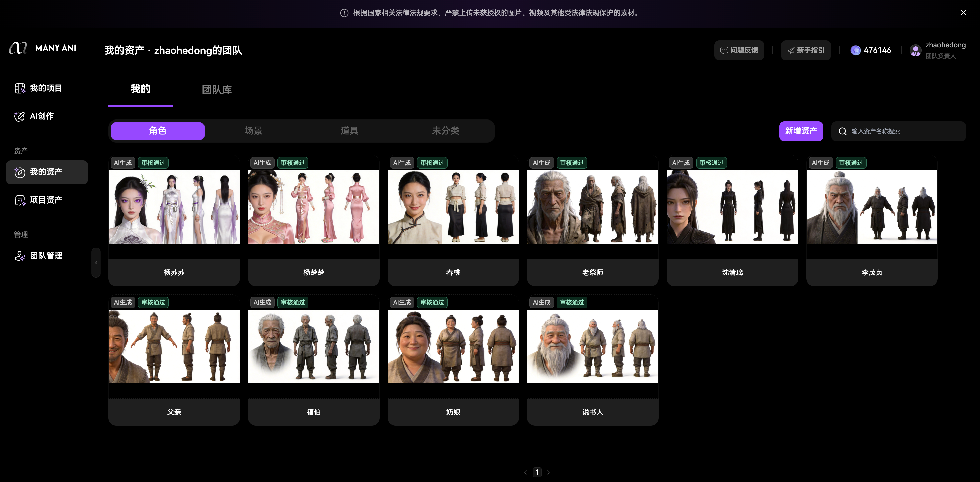Click the 新增资产 button

801,131
